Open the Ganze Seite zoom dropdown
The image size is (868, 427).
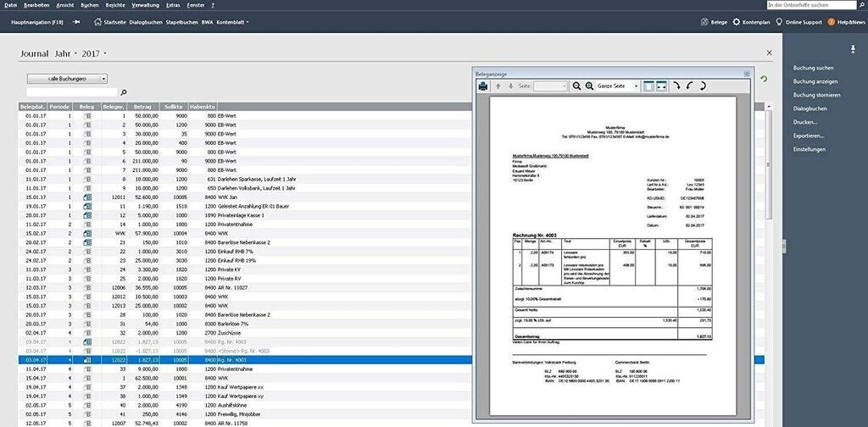coord(618,86)
